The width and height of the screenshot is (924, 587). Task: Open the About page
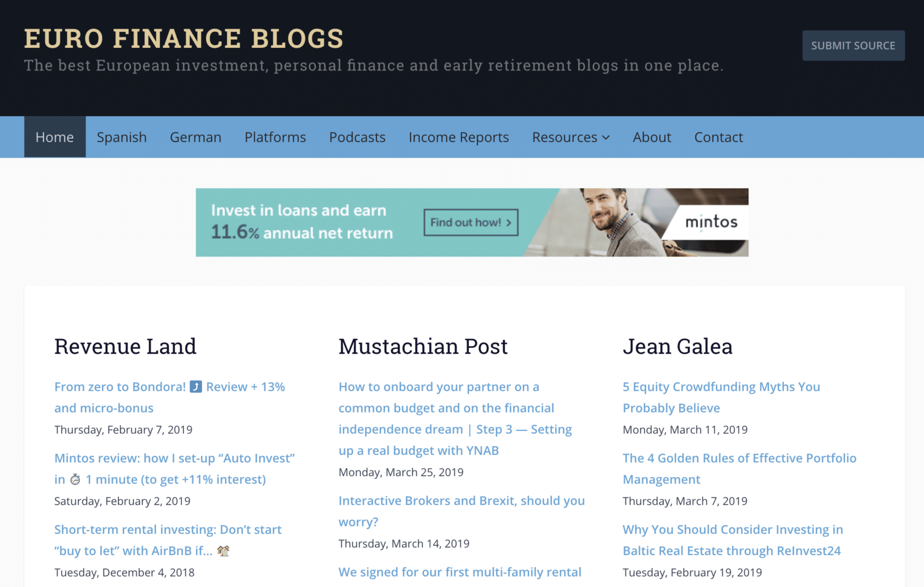(x=651, y=137)
